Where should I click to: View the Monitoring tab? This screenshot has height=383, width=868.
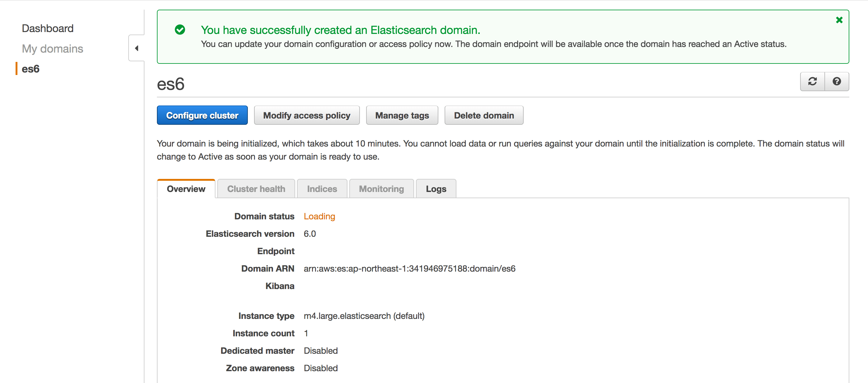pyautogui.click(x=381, y=189)
